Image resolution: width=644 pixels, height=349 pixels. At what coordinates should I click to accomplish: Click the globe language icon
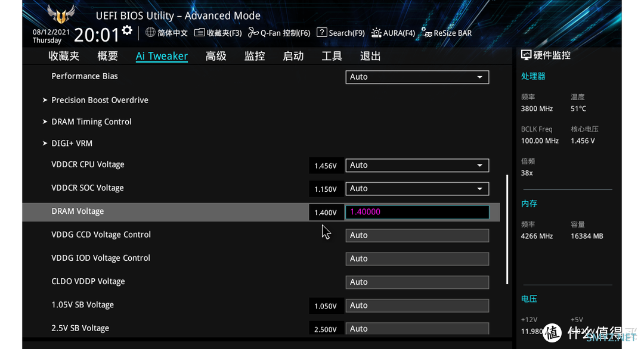click(150, 32)
